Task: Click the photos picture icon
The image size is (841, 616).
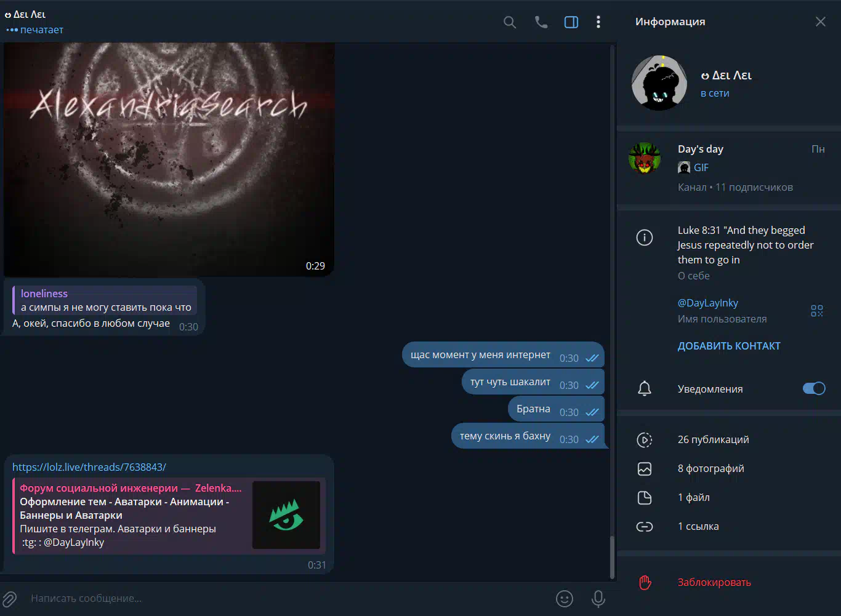Action: coord(645,468)
